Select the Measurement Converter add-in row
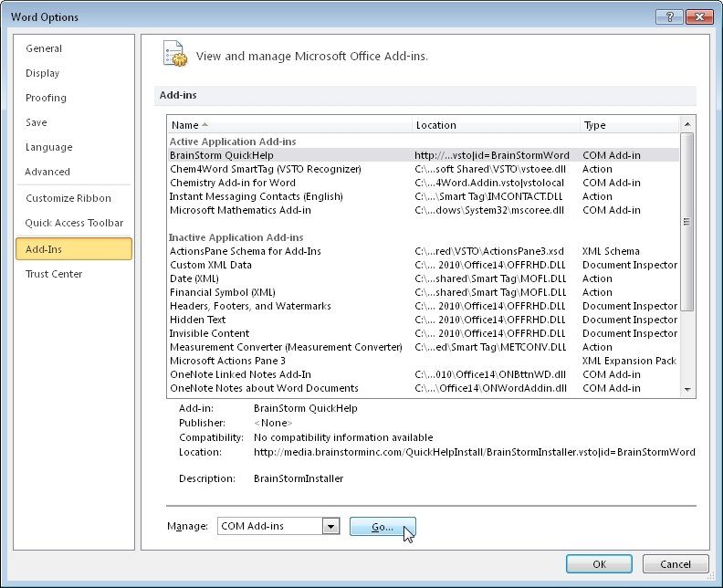This screenshot has height=588, width=723. point(424,347)
